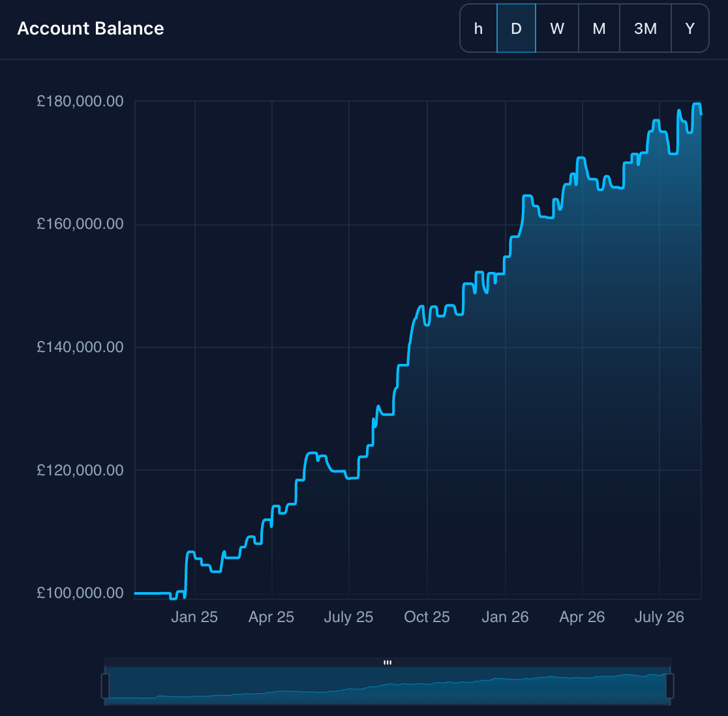
Task: Click the £100,000.00 y-axis label
Action: (80, 593)
